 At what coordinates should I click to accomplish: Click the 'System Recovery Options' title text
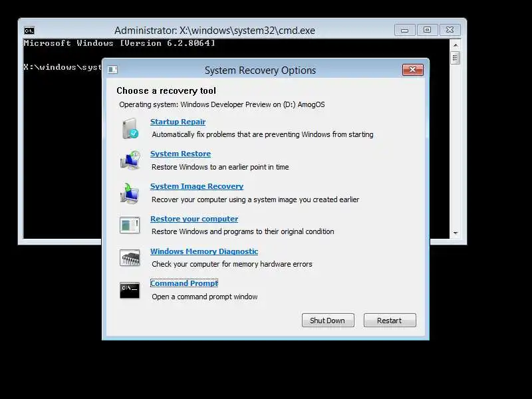click(260, 70)
